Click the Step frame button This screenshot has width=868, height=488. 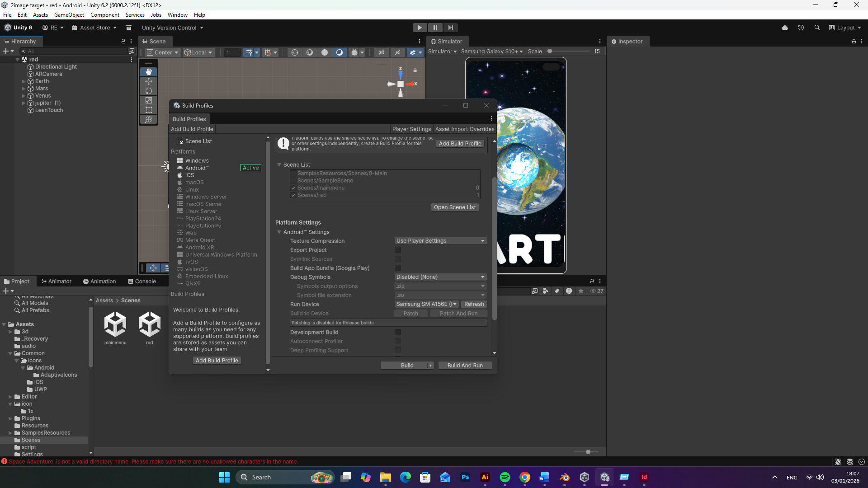click(x=450, y=28)
